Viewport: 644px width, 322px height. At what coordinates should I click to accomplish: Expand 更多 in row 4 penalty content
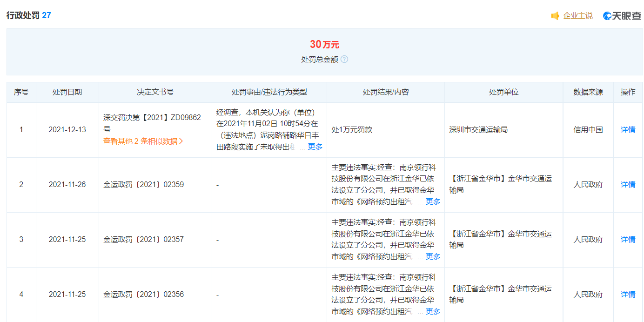433,311
